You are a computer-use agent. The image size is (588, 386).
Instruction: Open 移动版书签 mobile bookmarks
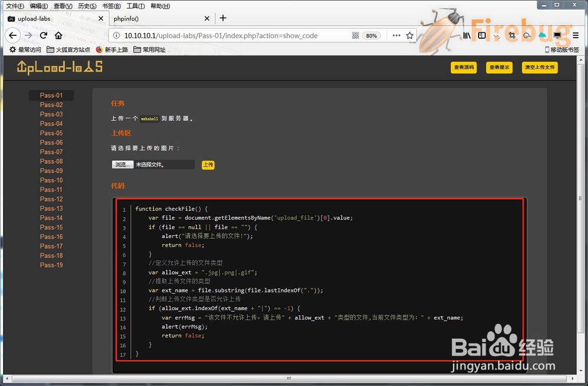(x=562, y=49)
